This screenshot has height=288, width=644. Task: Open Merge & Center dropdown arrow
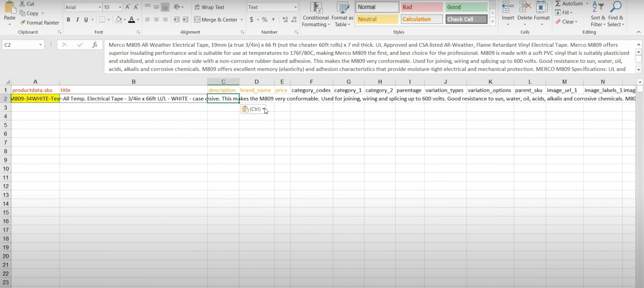[242, 19]
